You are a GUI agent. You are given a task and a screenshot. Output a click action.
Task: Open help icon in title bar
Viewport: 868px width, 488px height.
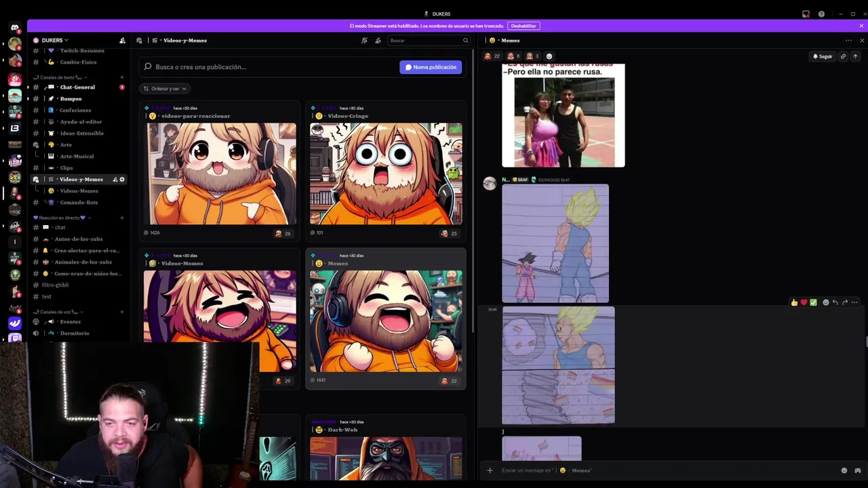tap(821, 14)
